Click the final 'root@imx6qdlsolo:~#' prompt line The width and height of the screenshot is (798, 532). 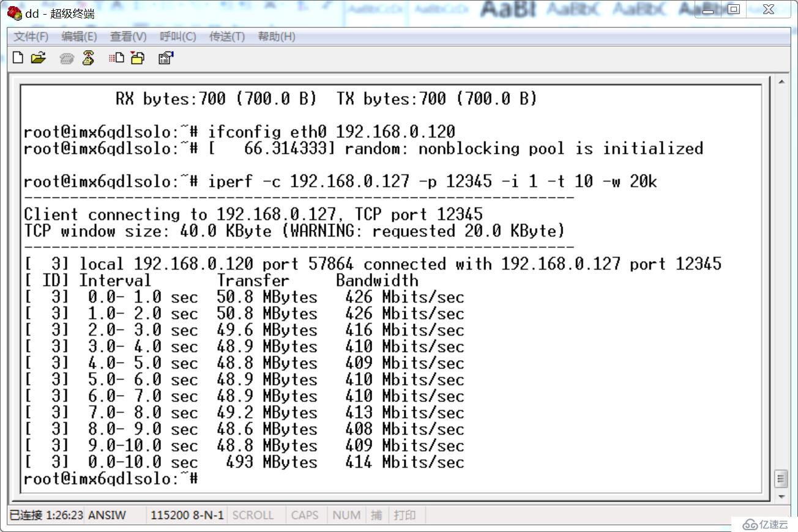pos(110,479)
